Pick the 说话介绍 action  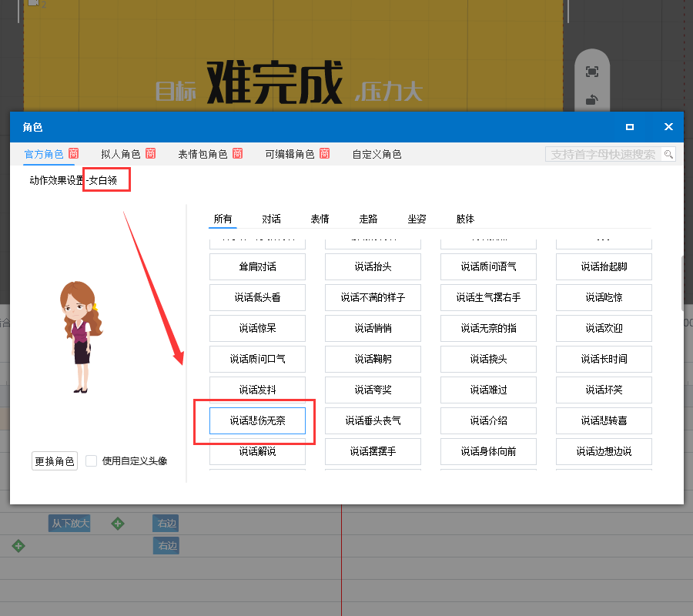tap(488, 420)
